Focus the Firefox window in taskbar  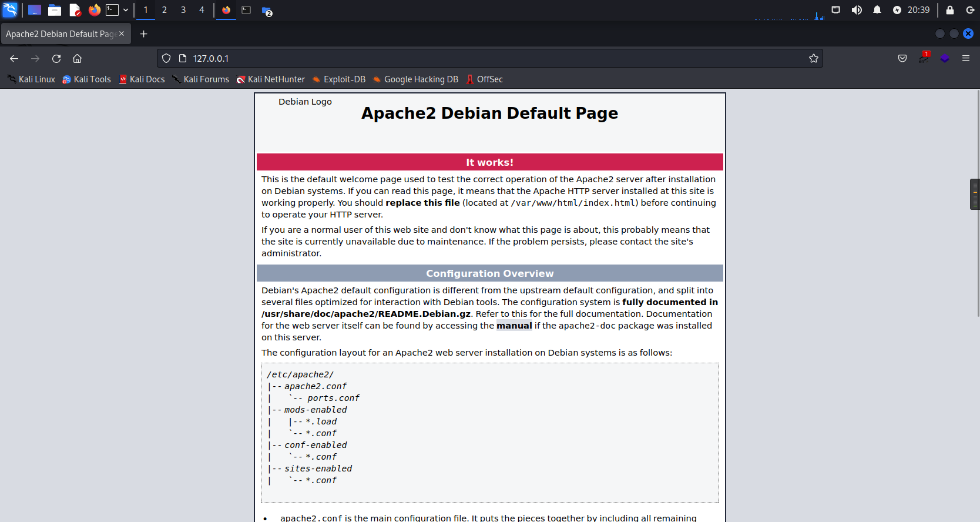pos(226,10)
